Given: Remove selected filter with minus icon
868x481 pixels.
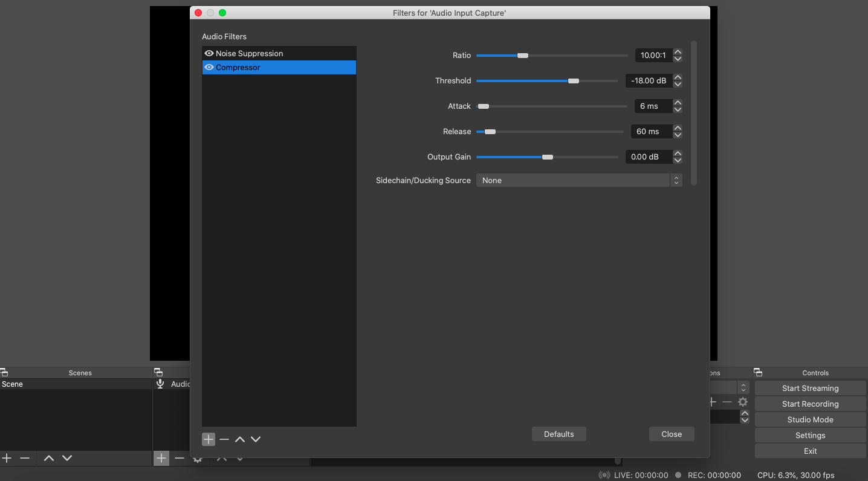Looking at the screenshot, I should (224, 439).
